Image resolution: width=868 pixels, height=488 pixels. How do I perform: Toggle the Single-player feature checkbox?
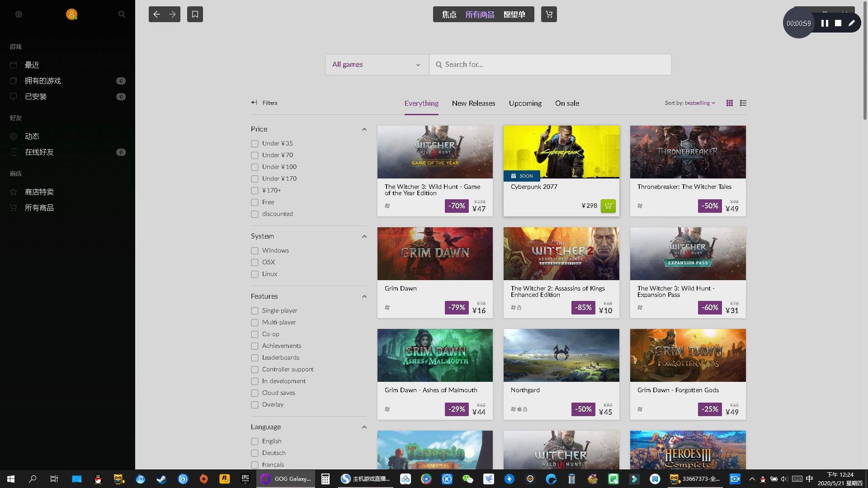pyautogui.click(x=254, y=310)
